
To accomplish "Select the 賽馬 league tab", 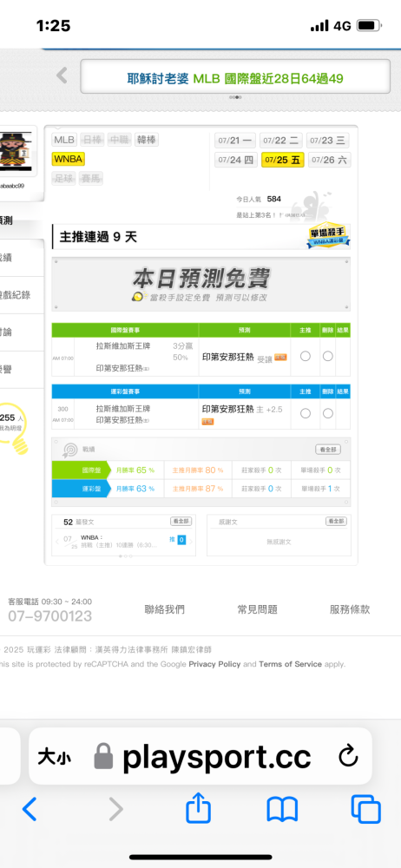I will tap(91, 178).
